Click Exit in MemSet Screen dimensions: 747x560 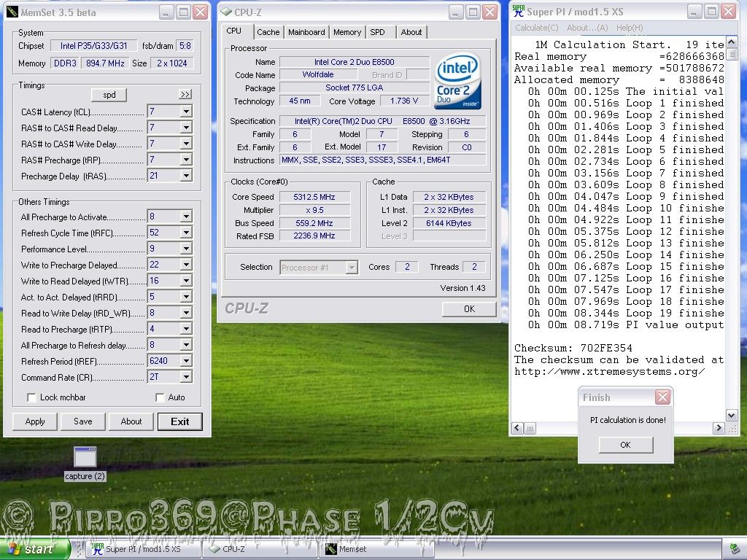[x=180, y=421]
